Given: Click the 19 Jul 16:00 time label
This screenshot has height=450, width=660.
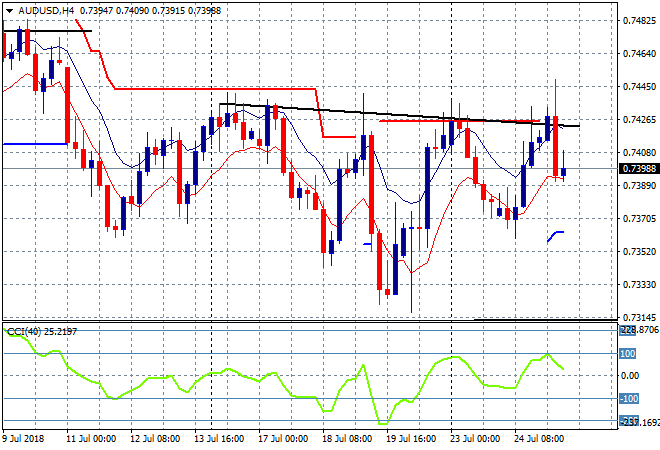Looking at the screenshot, I should click(x=411, y=439).
